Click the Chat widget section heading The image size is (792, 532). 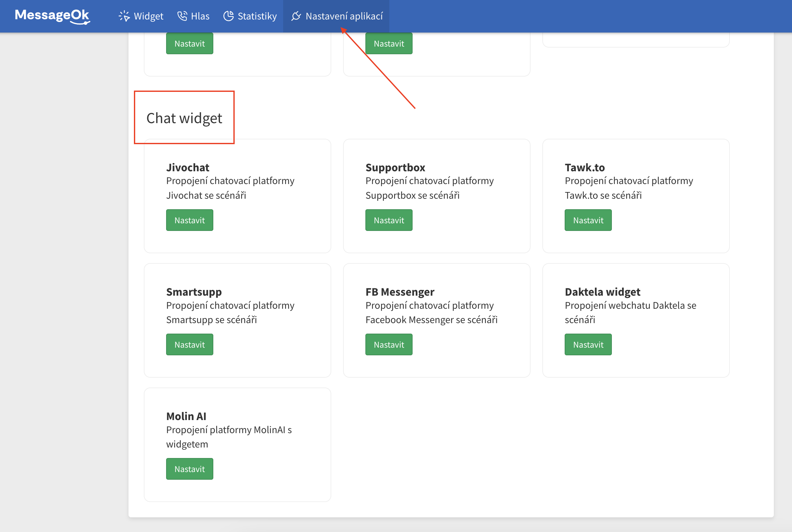click(x=184, y=118)
